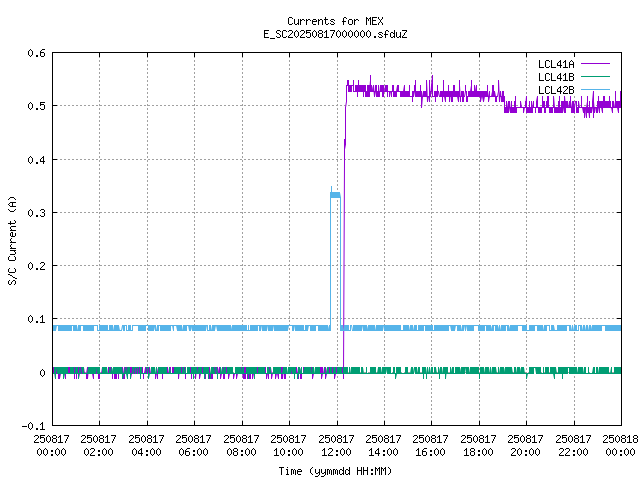640x480 pixels.
Task: Click the "S/C Current (A)" y-axis label
Action: click(x=12, y=241)
